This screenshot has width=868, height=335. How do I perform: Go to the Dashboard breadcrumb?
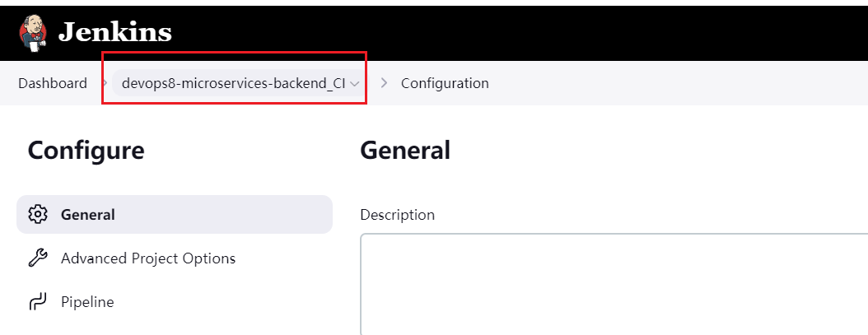point(53,84)
